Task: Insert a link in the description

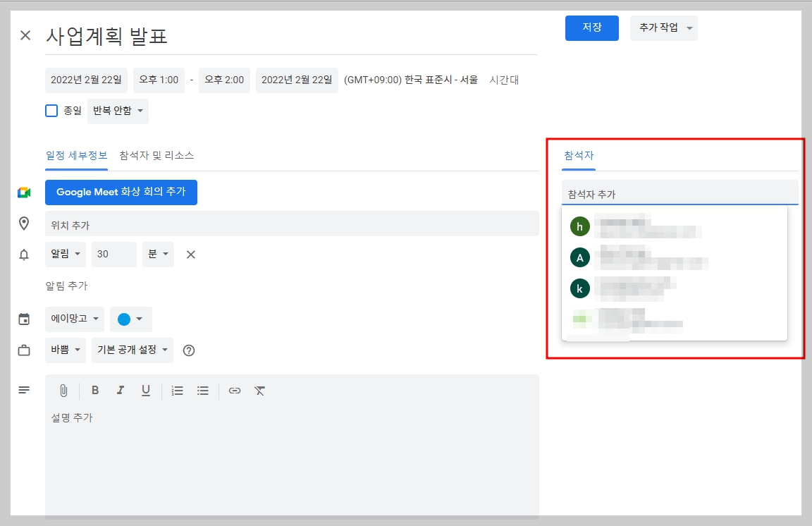Action: [x=234, y=390]
